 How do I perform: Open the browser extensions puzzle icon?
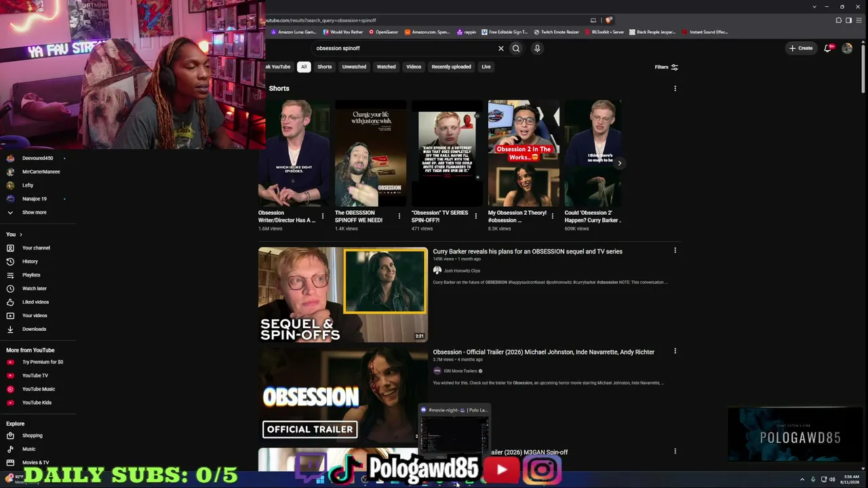click(x=839, y=20)
